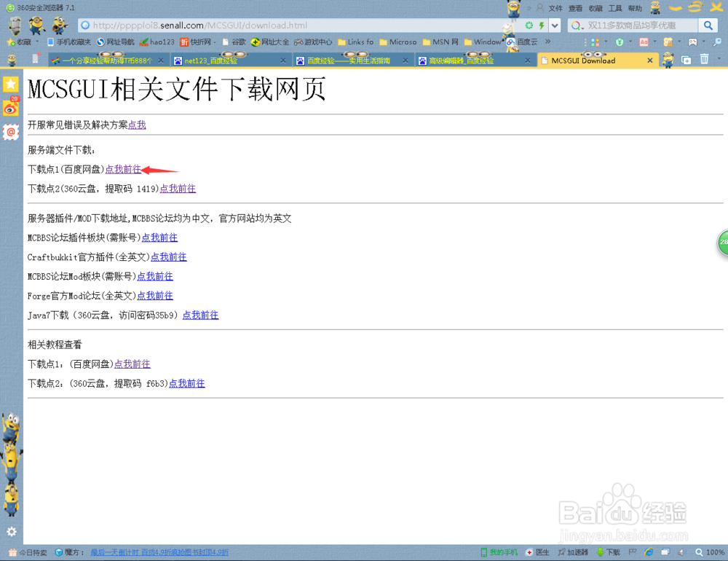Open the recently closed tabs trash icon

tap(704, 58)
